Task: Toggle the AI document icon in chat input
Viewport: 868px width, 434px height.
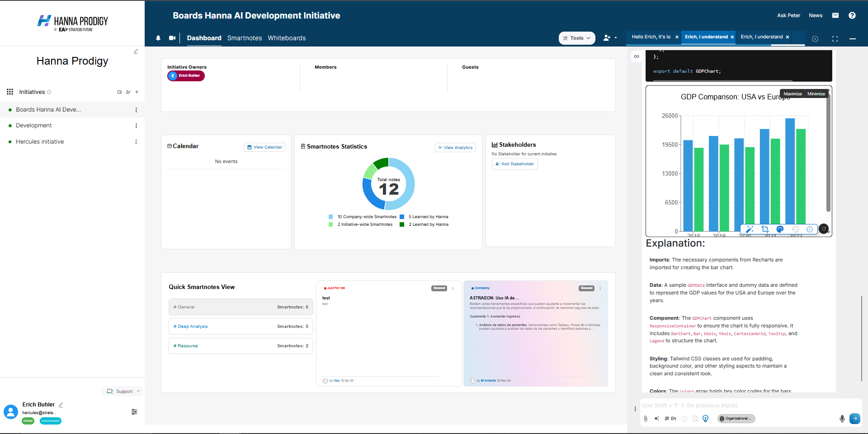Action: coord(695,419)
